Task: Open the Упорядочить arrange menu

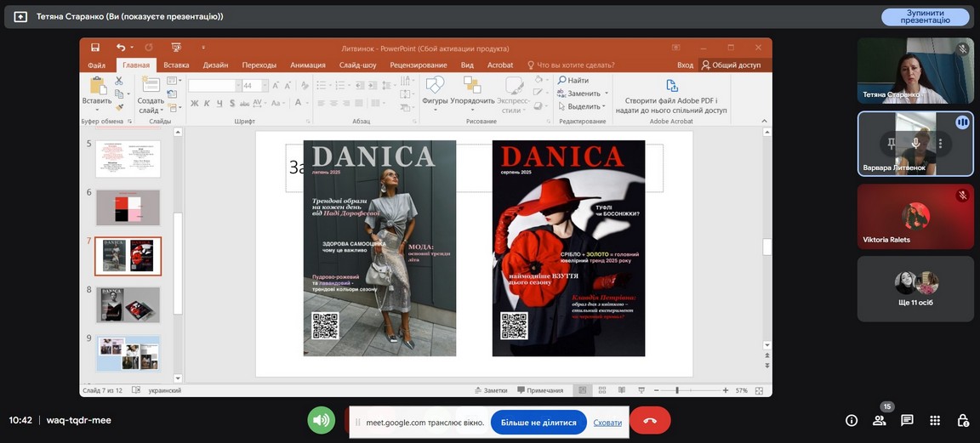Action: [472, 95]
